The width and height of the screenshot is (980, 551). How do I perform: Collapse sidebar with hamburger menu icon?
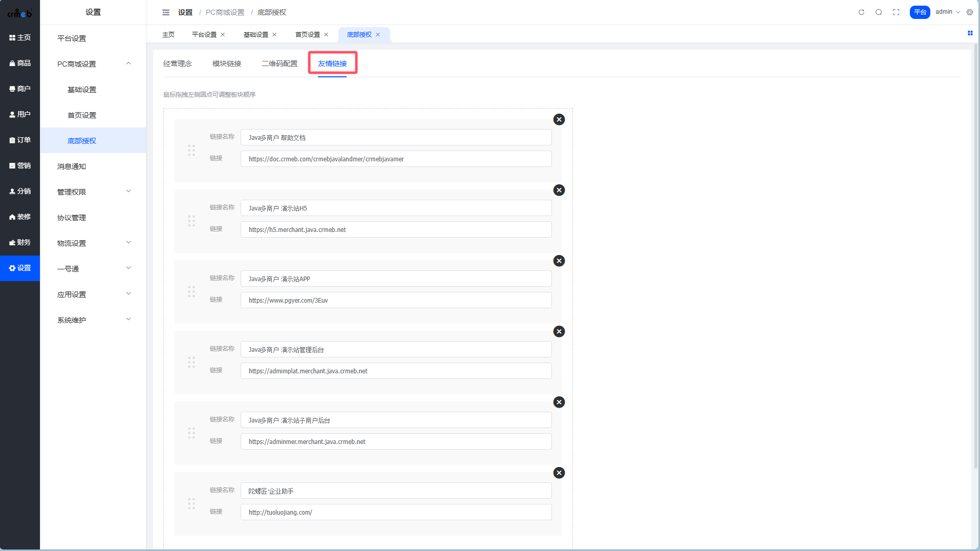tap(166, 12)
